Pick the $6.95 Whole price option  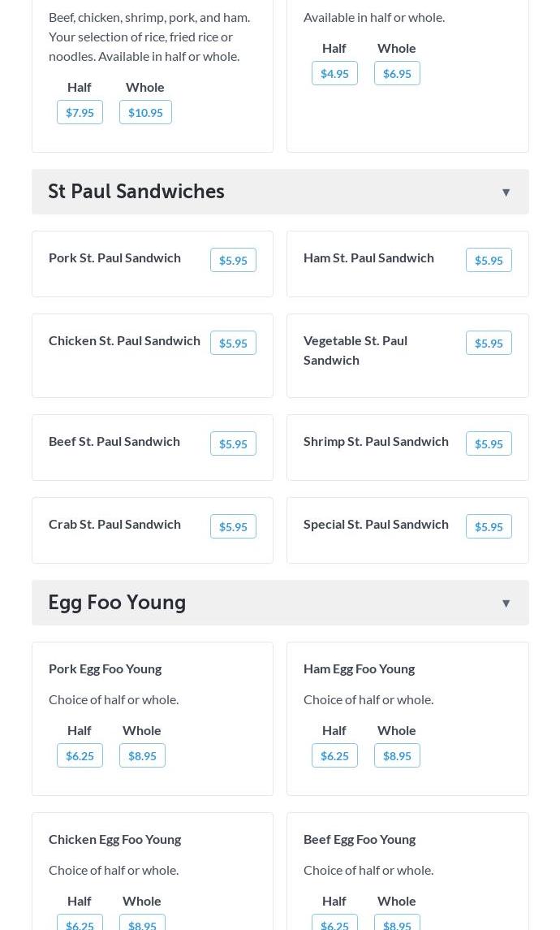397,74
